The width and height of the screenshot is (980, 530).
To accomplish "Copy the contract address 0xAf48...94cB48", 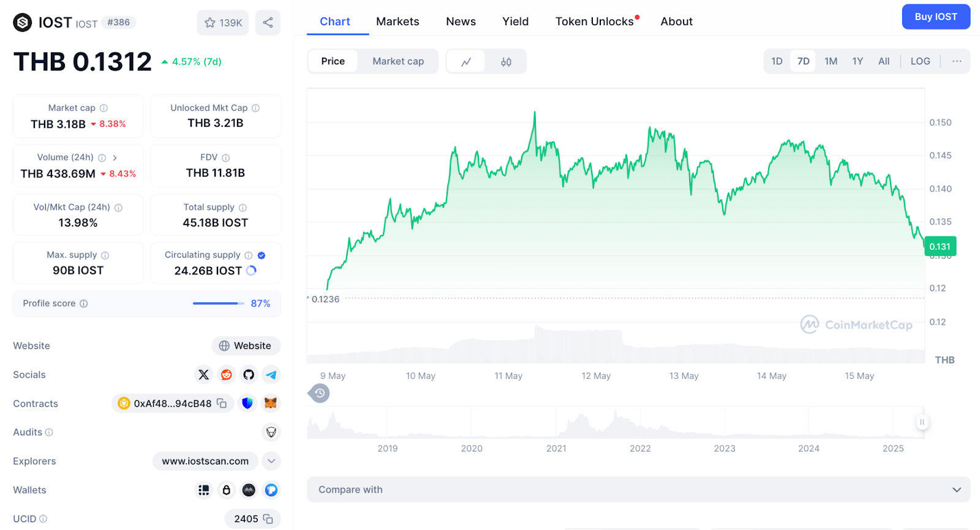I will tap(222, 403).
